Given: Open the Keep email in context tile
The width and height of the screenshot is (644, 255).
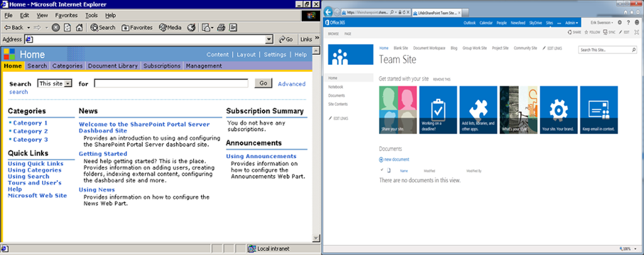Looking at the screenshot, I should (599, 110).
